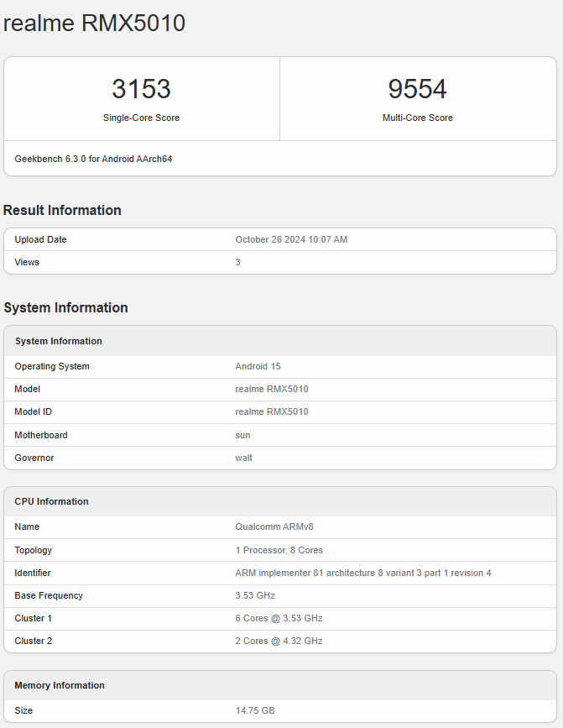Click the multi-core score 9554
The height and width of the screenshot is (728, 563).
tap(417, 89)
